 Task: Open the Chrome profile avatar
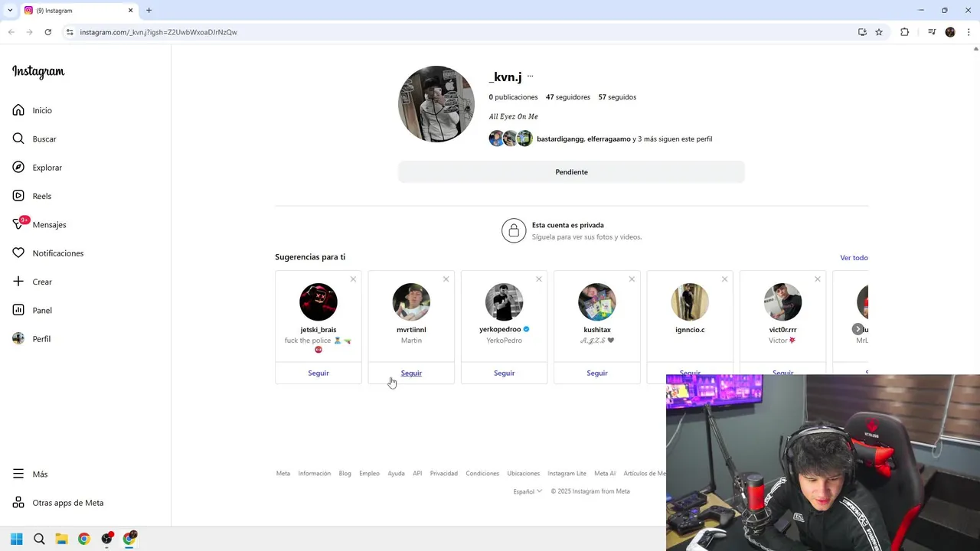[950, 32]
